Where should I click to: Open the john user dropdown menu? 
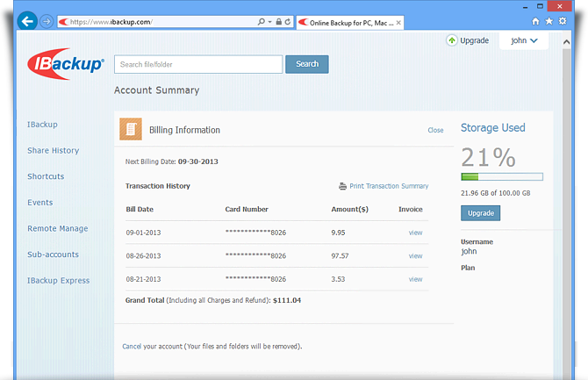click(524, 40)
